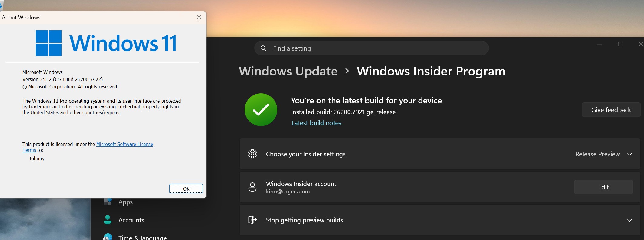Click the Terms link in About dialog
The width and height of the screenshot is (644, 240).
pyautogui.click(x=29, y=150)
